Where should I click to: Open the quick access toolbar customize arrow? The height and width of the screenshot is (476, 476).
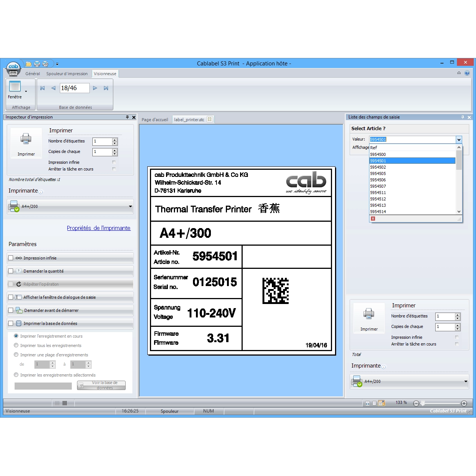coord(57,64)
